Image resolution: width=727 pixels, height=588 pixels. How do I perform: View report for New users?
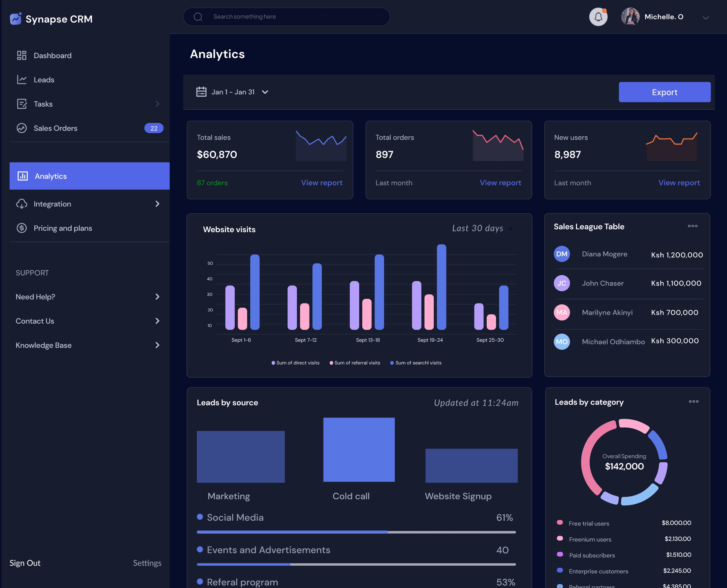pyautogui.click(x=679, y=183)
